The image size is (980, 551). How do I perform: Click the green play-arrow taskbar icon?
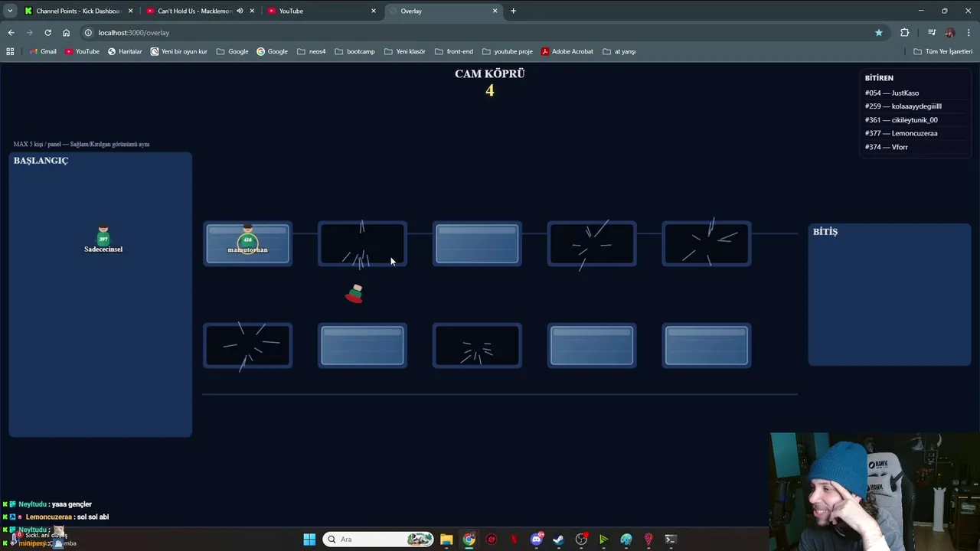tap(603, 540)
